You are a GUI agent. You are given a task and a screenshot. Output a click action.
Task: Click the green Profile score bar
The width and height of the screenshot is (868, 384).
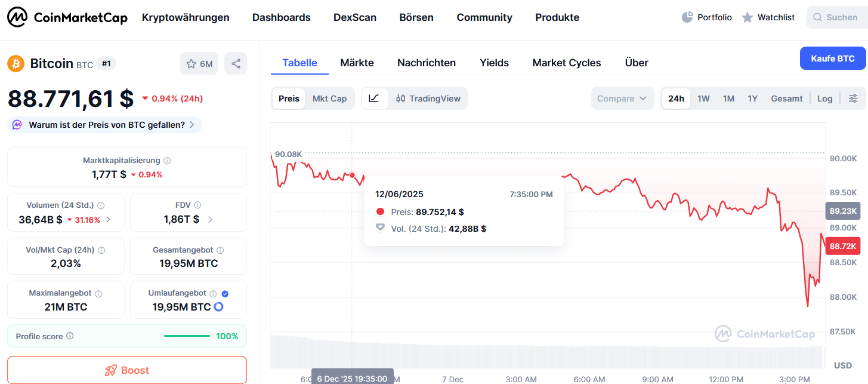point(186,336)
